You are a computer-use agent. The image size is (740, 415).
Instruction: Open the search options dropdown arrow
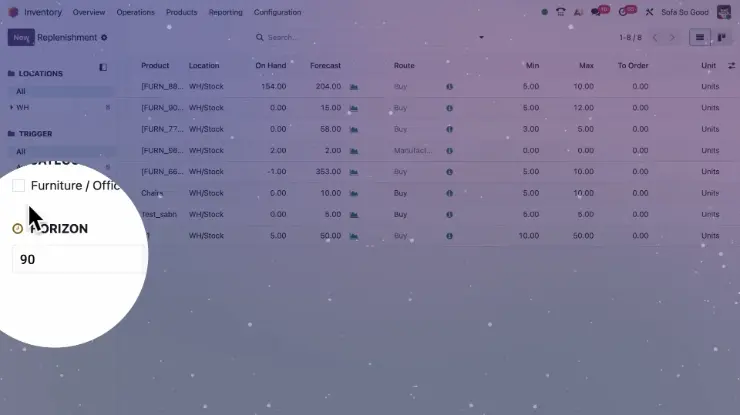click(481, 38)
